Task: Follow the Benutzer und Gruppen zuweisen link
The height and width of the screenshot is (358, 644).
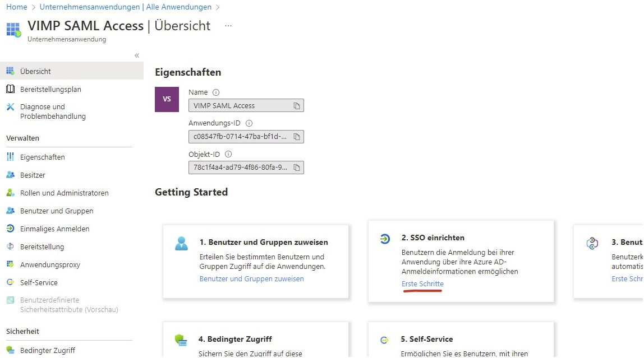Action: (x=252, y=279)
